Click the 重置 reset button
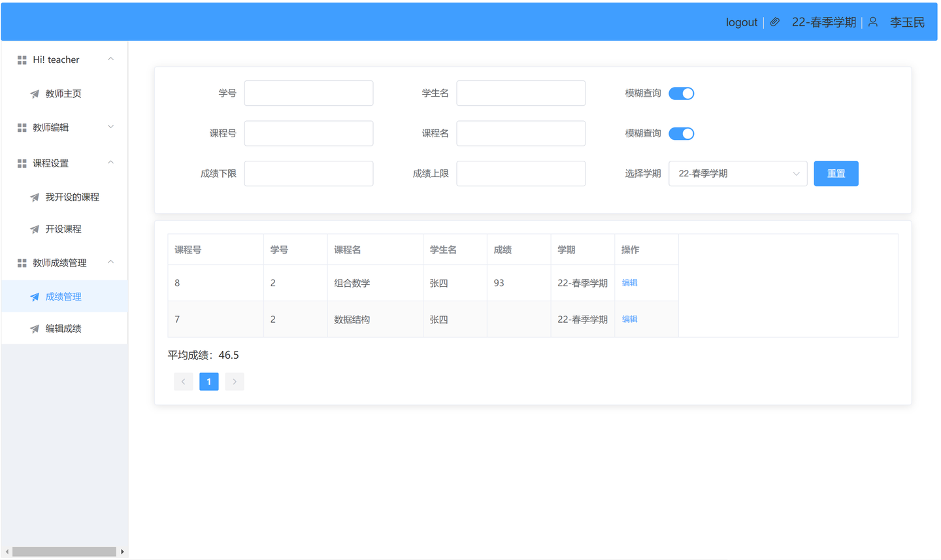The image size is (941, 560). [836, 173]
